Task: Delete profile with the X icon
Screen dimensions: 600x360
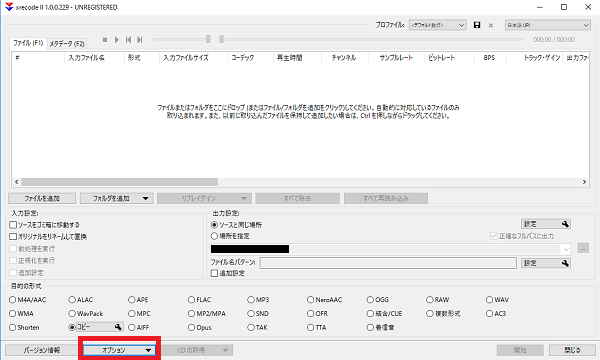Action: coord(491,26)
